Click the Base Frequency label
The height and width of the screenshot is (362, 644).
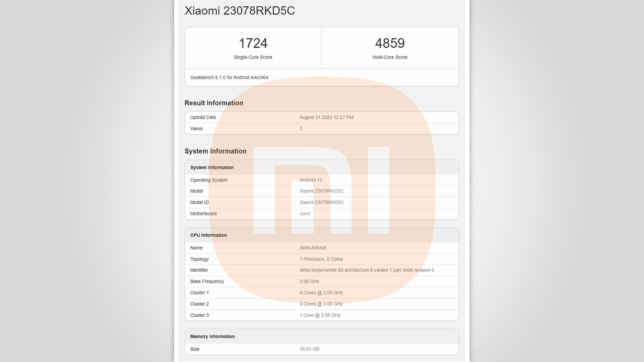point(207,282)
